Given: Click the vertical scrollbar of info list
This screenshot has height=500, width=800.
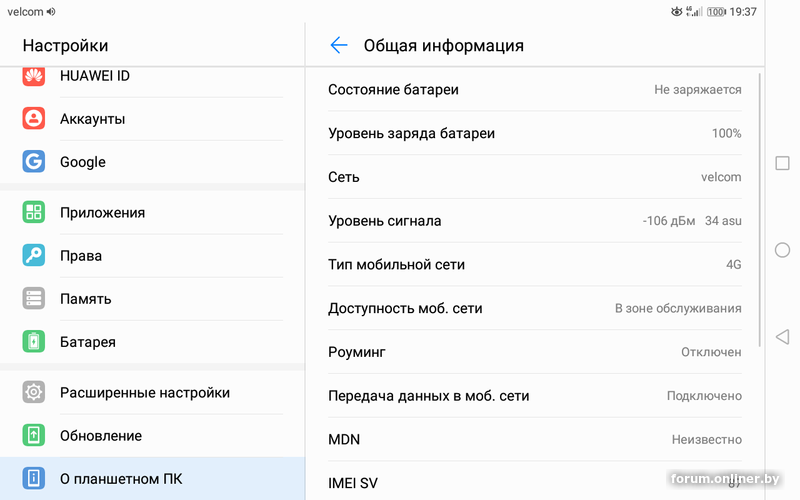Looking at the screenshot, I should (760, 210).
